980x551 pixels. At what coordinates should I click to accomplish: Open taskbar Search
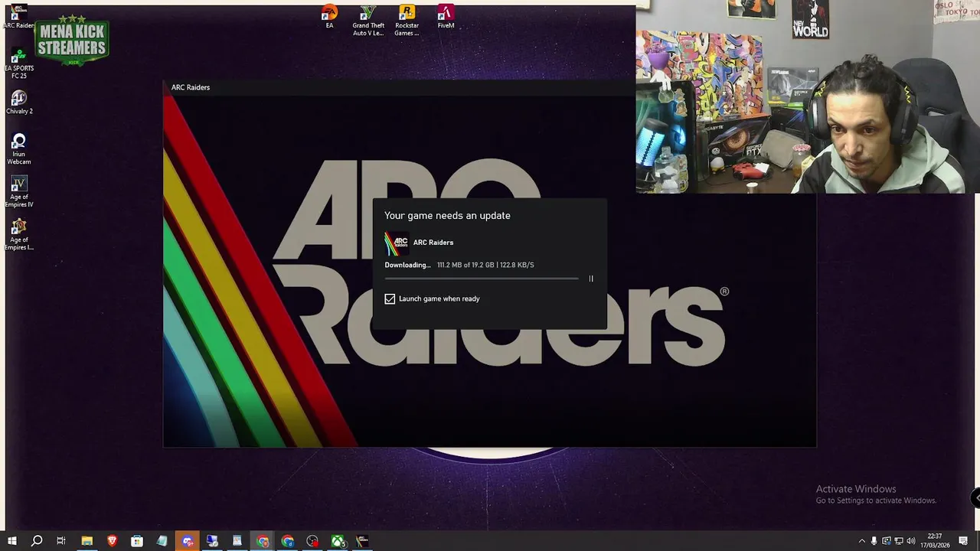pyautogui.click(x=36, y=541)
